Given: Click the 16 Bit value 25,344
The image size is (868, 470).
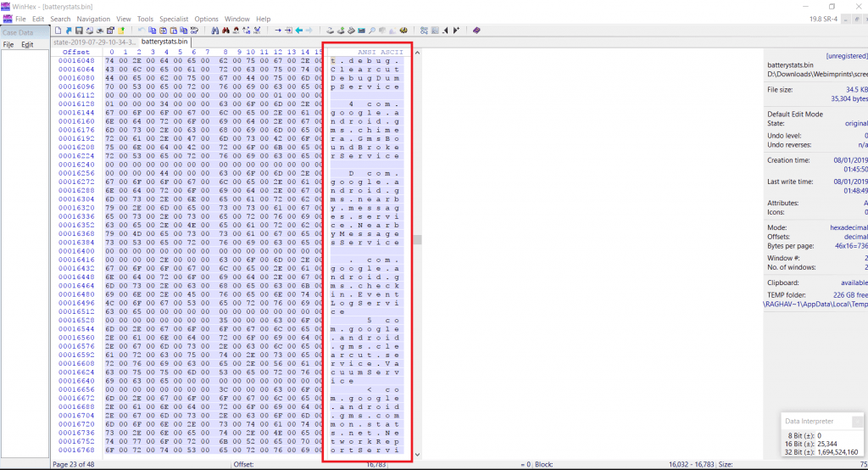Looking at the screenshot, I should (x=827, y=444).
